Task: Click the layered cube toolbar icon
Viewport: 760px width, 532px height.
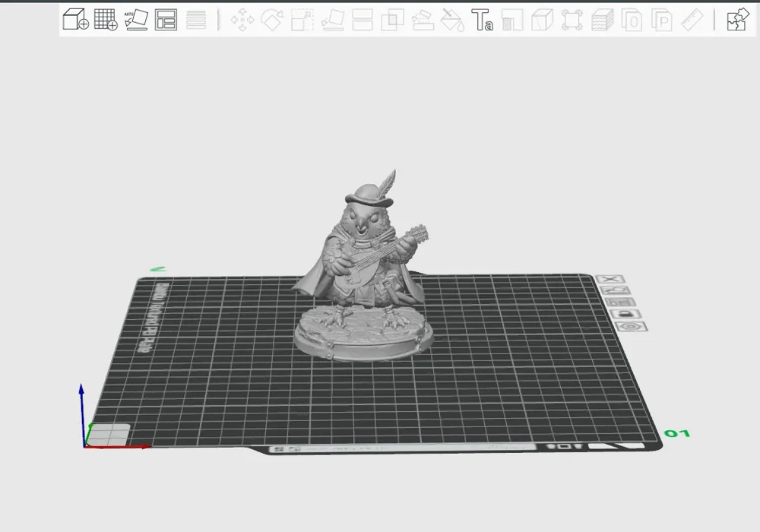Action: point(602,20)
